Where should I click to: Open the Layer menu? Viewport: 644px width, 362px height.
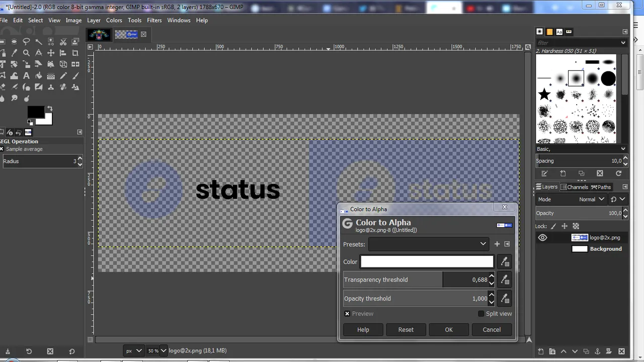coord(94,20)
